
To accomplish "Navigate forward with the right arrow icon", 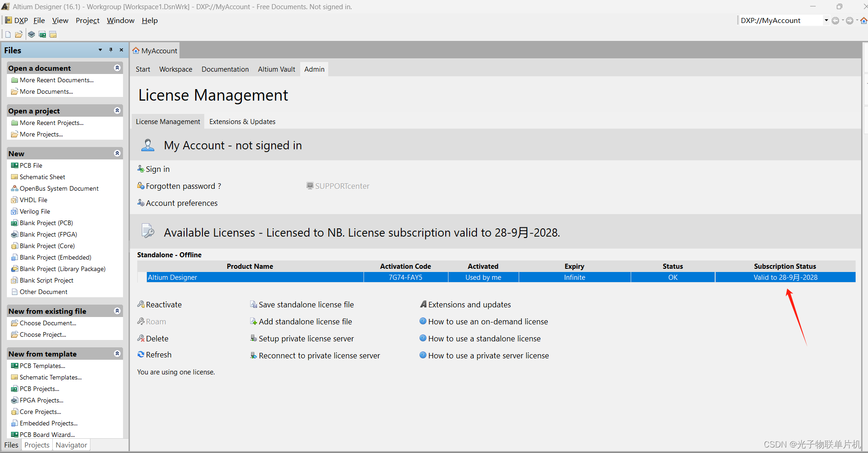I will point(850,20).
